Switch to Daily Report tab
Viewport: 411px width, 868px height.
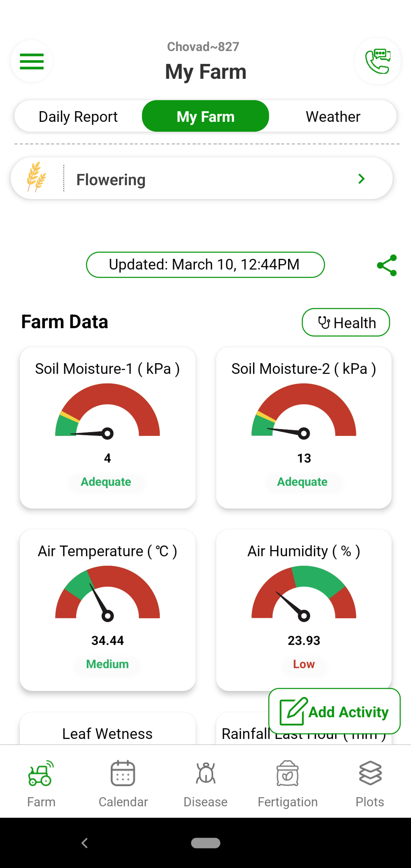click(x=78, y=116)
